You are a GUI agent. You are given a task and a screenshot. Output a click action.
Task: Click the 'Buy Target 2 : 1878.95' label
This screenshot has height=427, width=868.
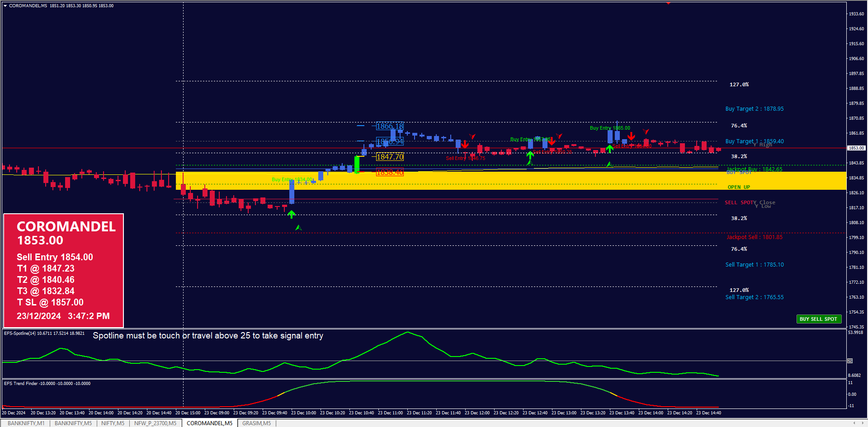[x=755, y=109]
